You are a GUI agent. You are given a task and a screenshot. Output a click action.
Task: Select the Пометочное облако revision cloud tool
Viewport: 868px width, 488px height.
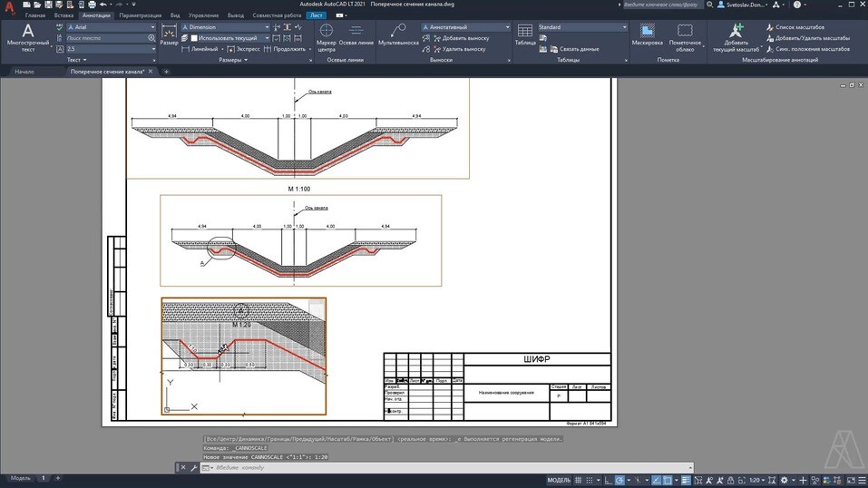pyautogui.click(x=685, y=38)
